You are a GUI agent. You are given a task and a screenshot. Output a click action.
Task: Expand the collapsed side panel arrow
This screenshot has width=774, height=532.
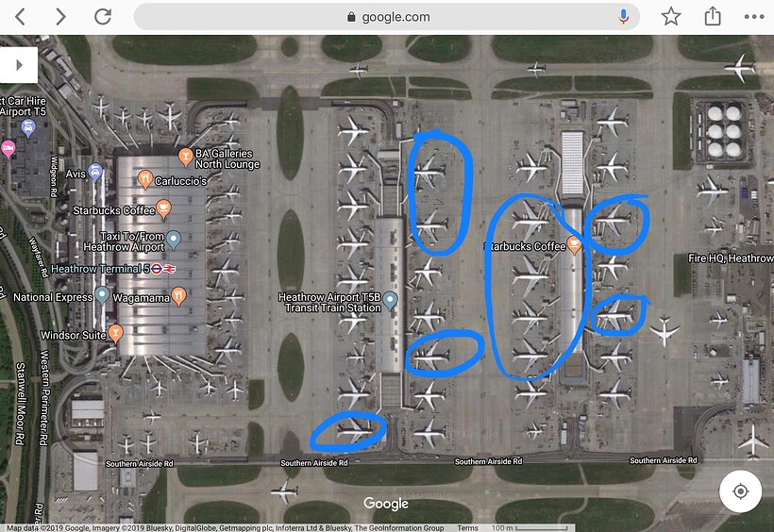pos(18,65)
